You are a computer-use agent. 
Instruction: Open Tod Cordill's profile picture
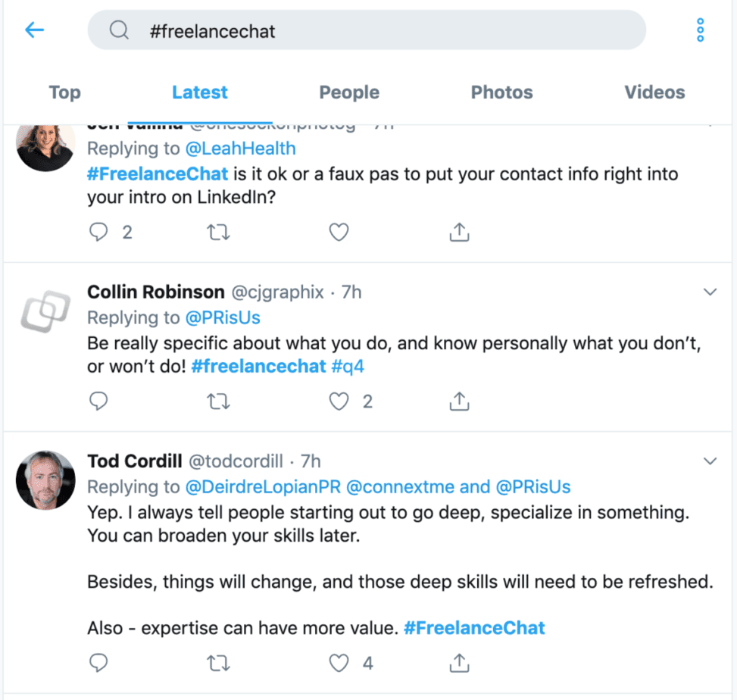coord(45,479)
